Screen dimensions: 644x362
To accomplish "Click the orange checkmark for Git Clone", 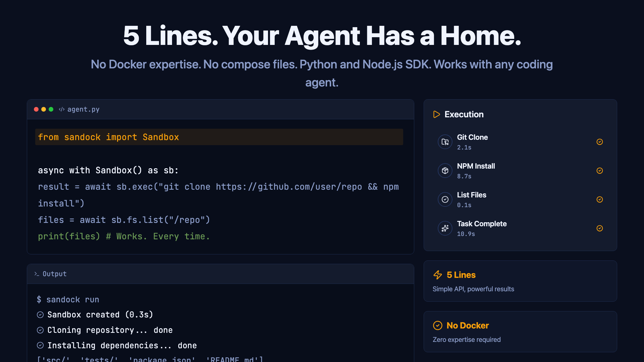I will coord(600,142).
